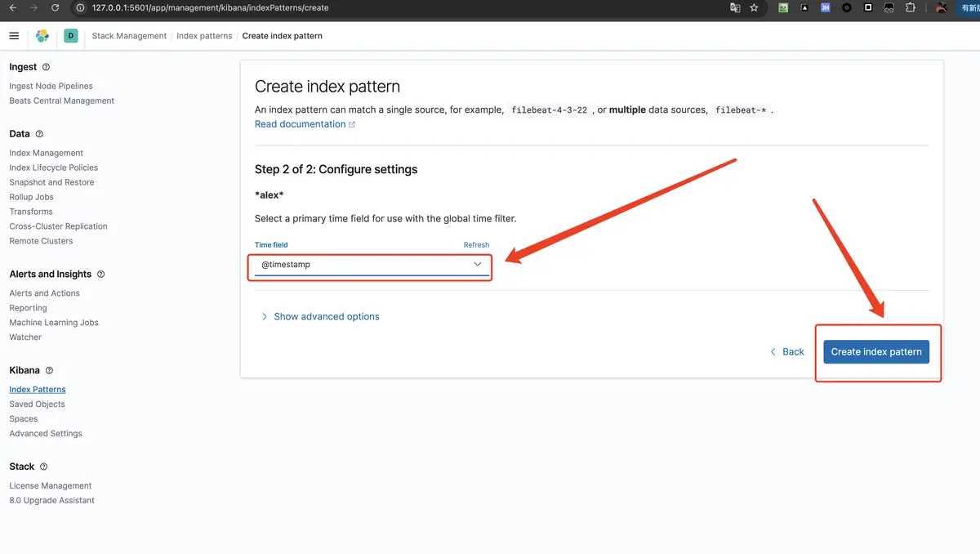Open browser extensions puzzle icon
The width and height of the screenshot is (980, 554).
click(911, 7)
